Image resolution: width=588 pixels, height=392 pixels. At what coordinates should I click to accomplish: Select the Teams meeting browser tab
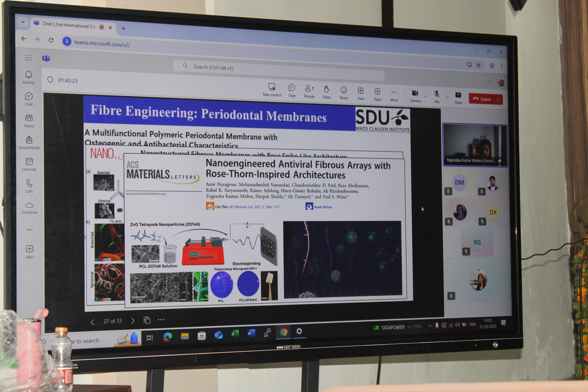click(69, 25)
